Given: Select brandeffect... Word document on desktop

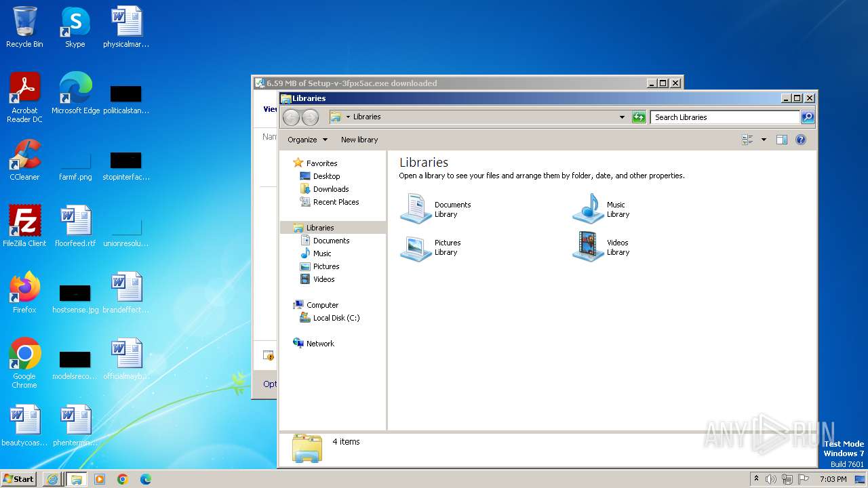Looking at the screenshot, I should tap(126, 293).
